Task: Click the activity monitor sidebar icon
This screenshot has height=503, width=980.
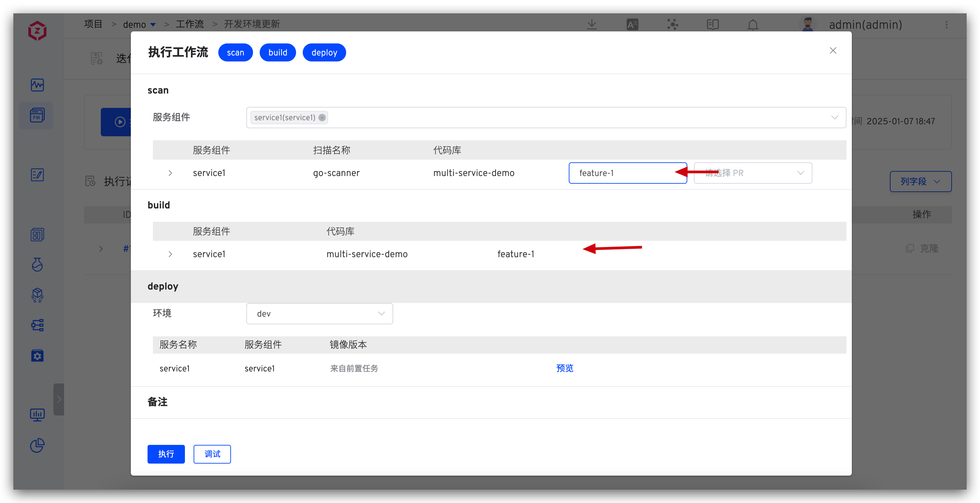Action: 37,85
